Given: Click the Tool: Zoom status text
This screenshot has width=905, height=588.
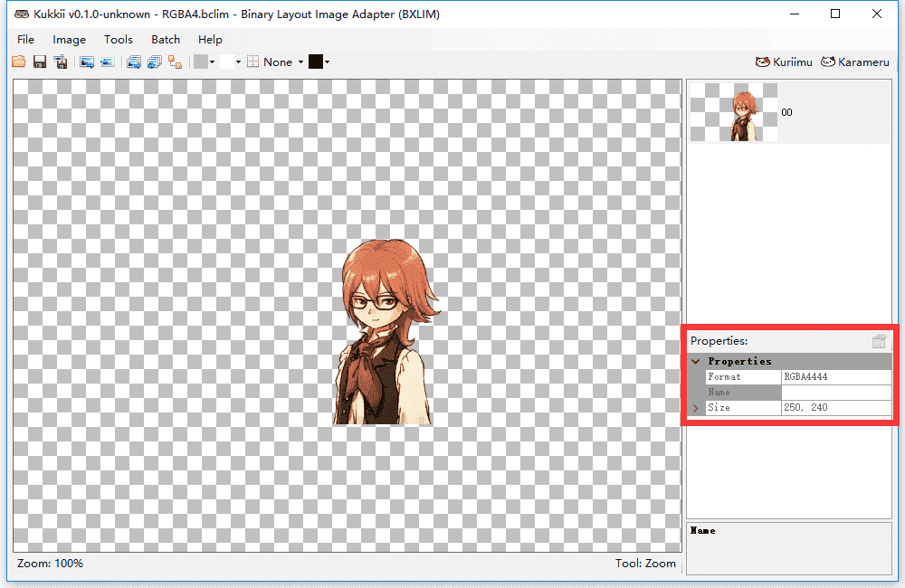Looking at the screenshot, I should [645, 564].
